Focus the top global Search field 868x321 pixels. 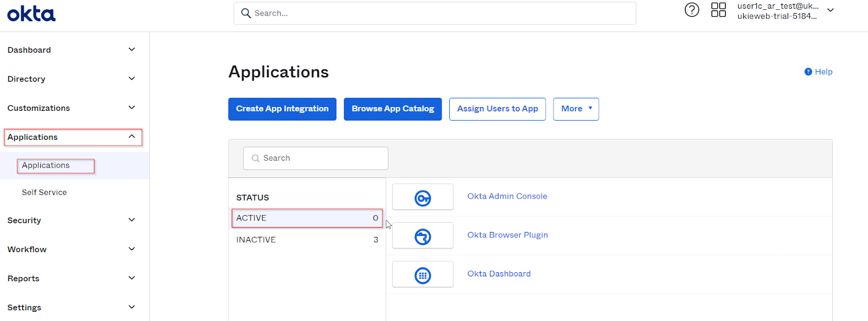435,13
